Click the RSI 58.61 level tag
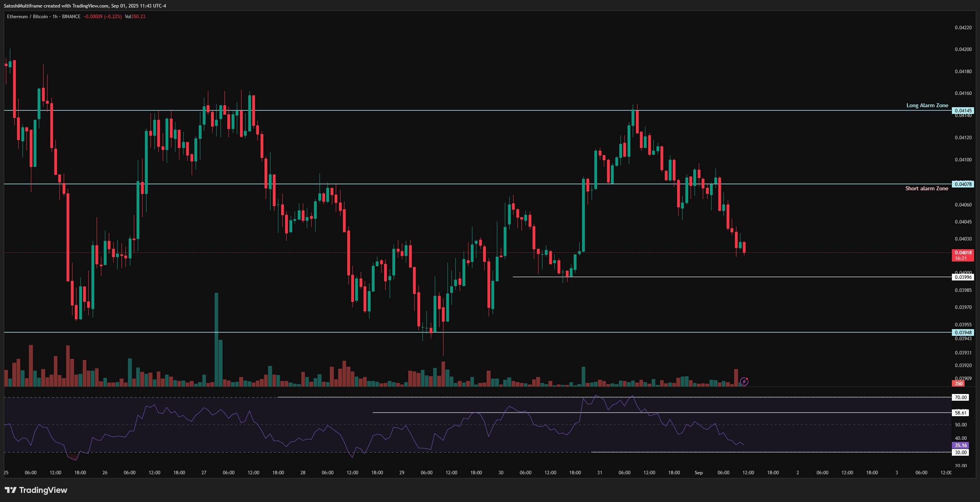 coord(961,413)
